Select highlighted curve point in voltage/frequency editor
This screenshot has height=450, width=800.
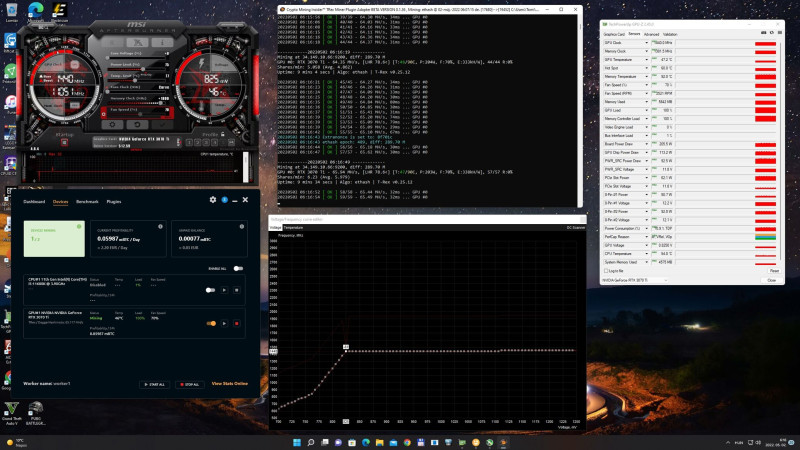point(346,351)
